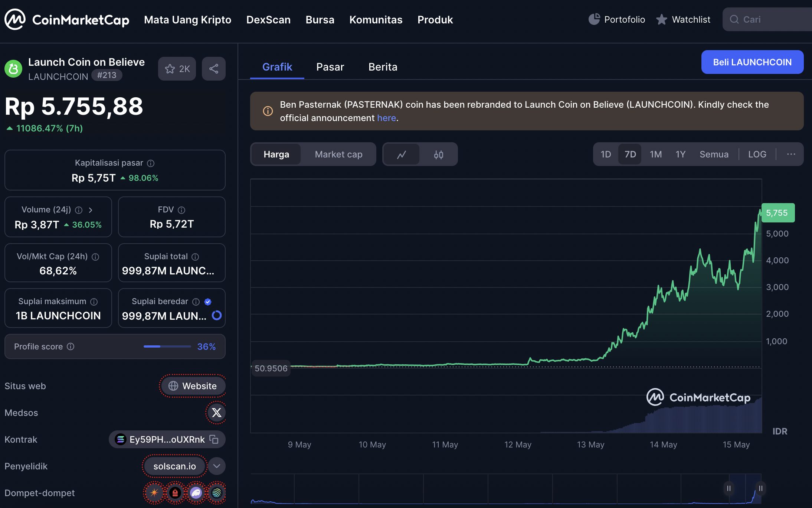The height and width of the screenshot is (508, 812).
Task: Switch chart to line view
Action: point(402,154)
